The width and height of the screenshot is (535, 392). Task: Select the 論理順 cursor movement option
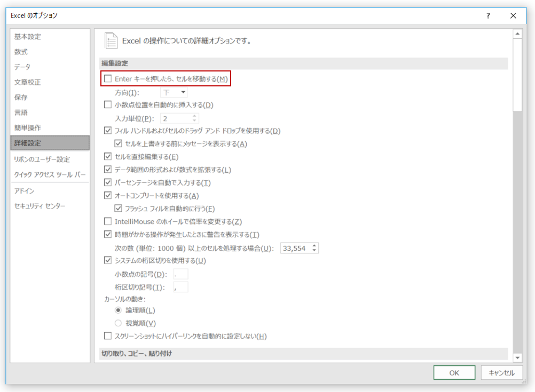(x=119, y=310)
